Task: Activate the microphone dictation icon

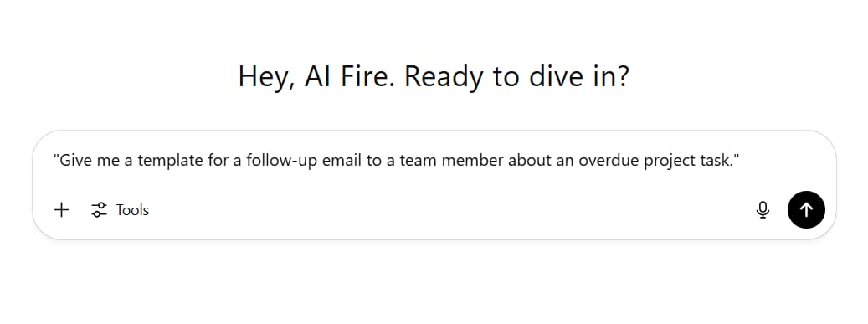Action: point(763,210)
